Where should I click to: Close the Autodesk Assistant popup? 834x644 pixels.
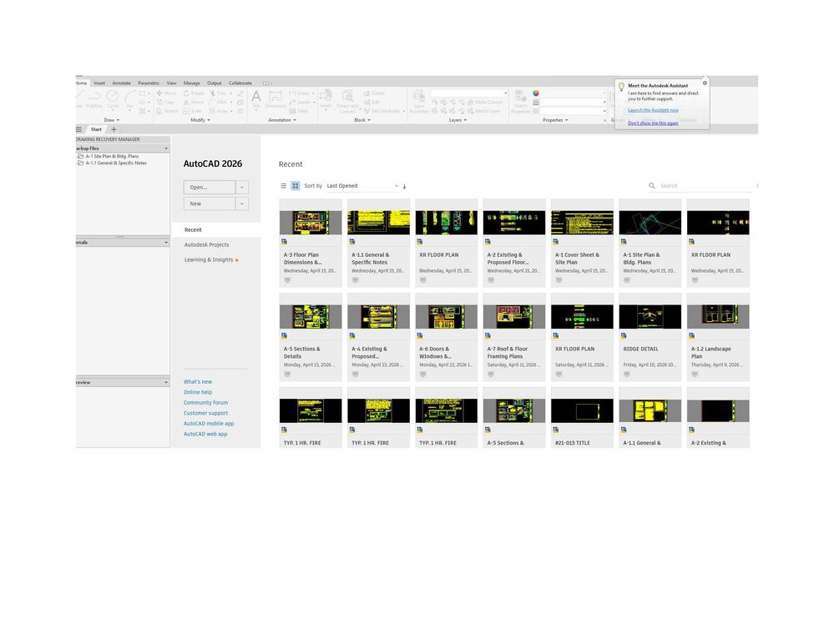pos(705,83)
